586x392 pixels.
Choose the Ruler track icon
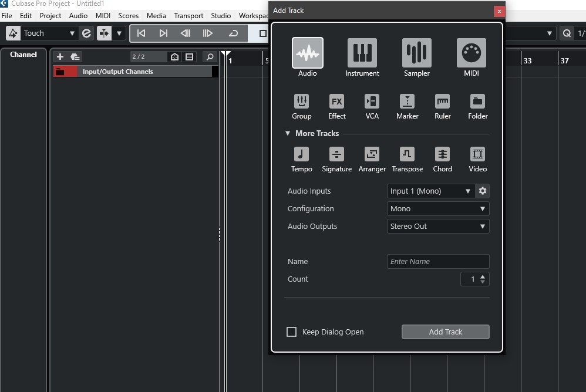click(443, 101)
